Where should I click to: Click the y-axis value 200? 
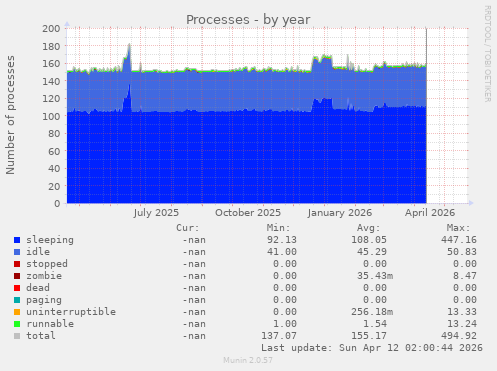pos(51,29)
